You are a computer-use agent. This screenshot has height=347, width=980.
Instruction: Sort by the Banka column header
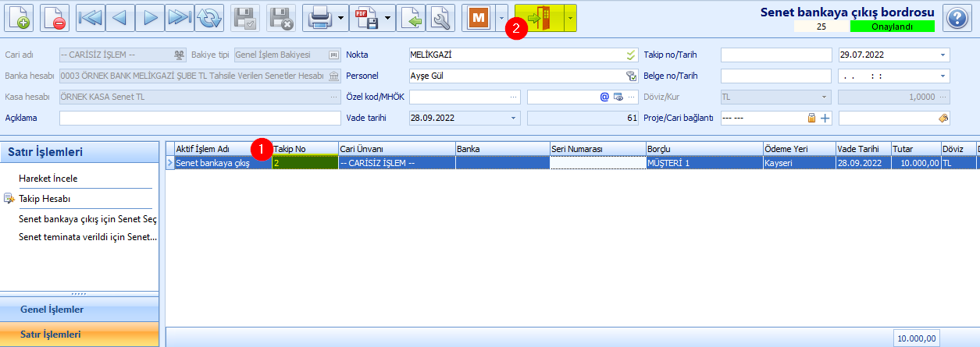[x=501, y=149]
